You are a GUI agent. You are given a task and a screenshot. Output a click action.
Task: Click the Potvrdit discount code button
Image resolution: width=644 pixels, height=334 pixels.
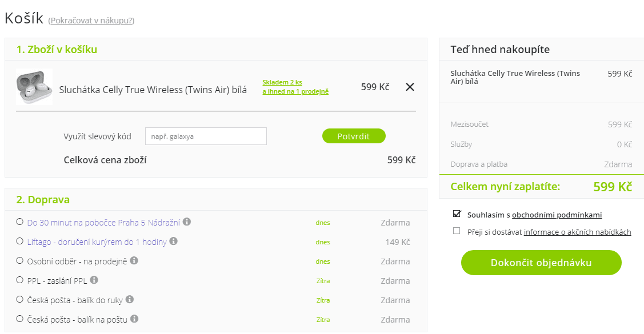354,136
